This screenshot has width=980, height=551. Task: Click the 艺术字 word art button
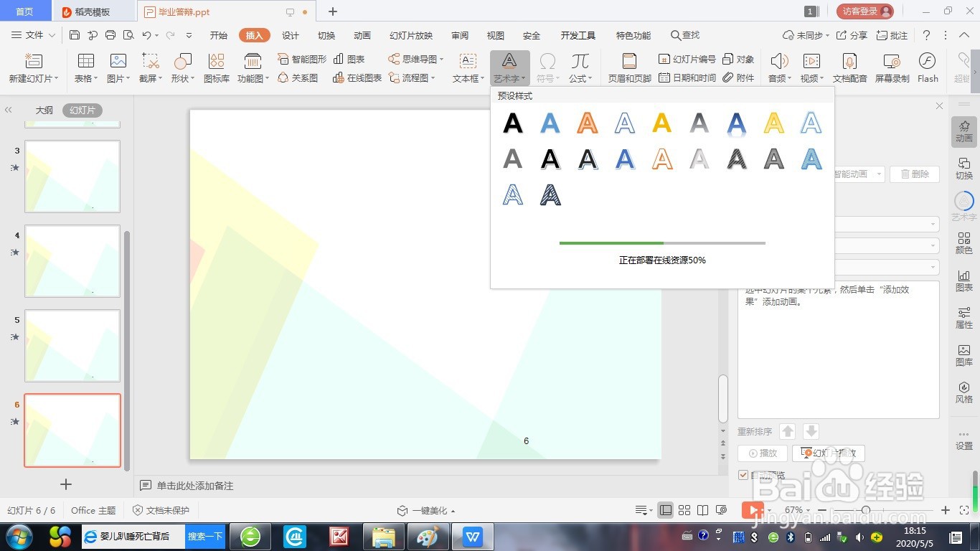[509, 68]
